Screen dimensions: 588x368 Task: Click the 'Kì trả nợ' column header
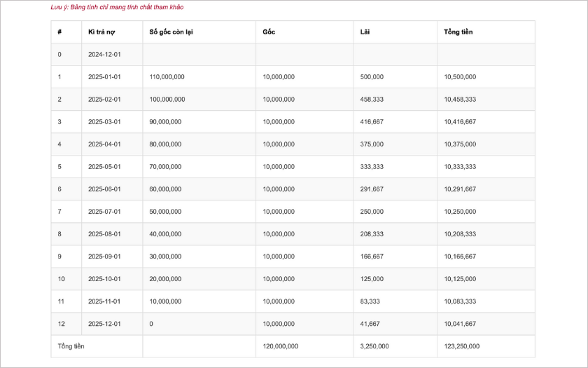coord(101,32)
